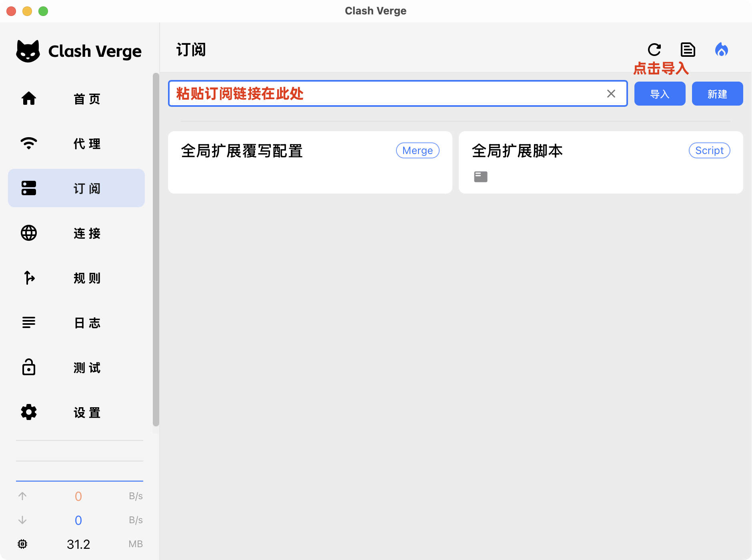Click the download arrow traffic icon
Screen dimensions: 752x560
pos(22,520)
